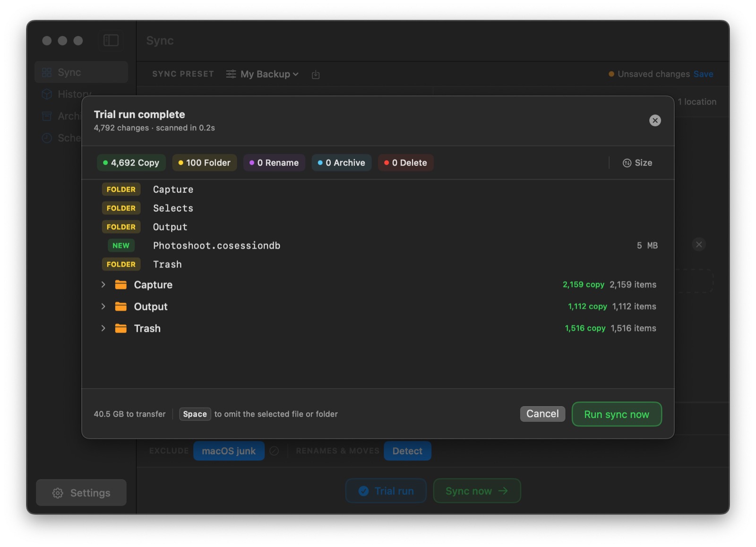Remove location with the background X button
Screen dimensions: 756x547
(699, 244)
